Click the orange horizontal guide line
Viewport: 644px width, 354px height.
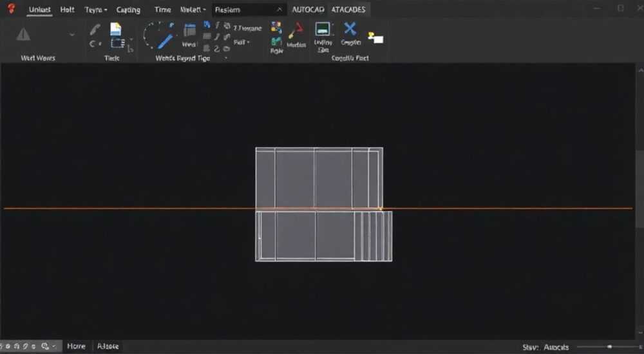pos(123,209)
